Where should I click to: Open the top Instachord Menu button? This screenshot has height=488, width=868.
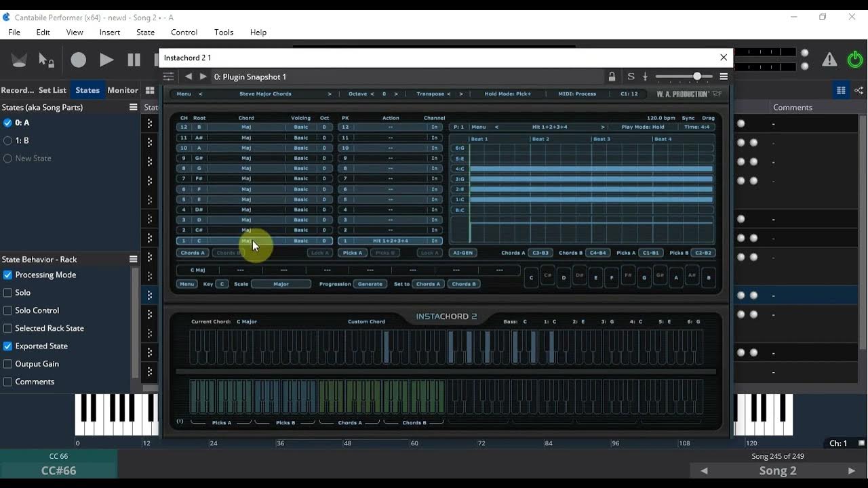(184, 94)
